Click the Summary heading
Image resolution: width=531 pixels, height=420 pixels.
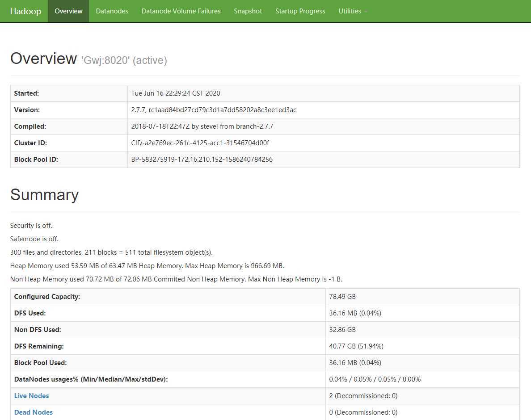pos(44,195)
